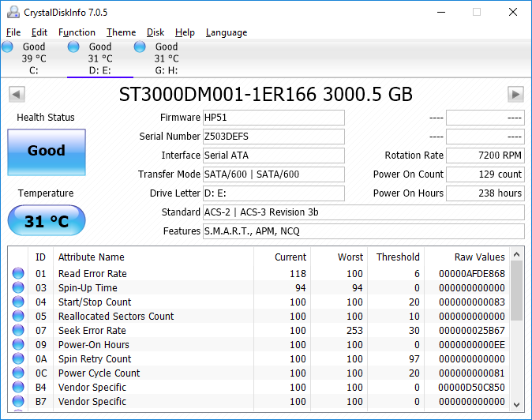Click the SMART list scrollbar down arrow
The width and height of the screenshot is (532, 420).
[x=517, y=403]
